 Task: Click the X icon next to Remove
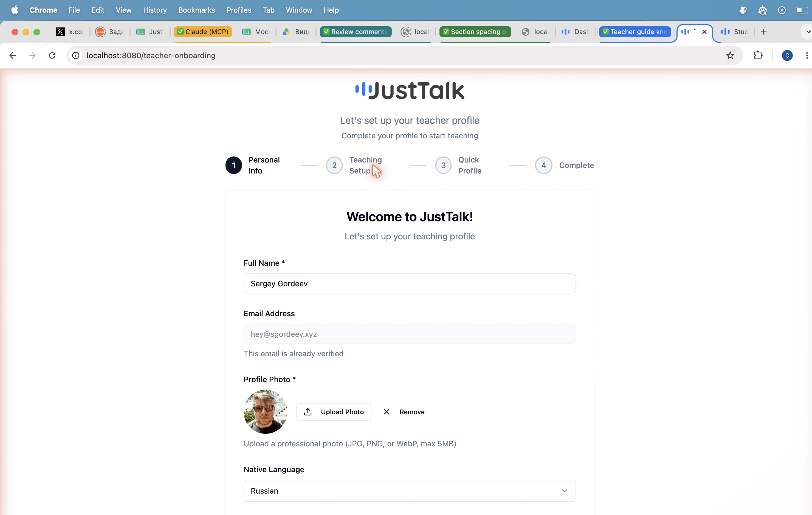(387, 412)
